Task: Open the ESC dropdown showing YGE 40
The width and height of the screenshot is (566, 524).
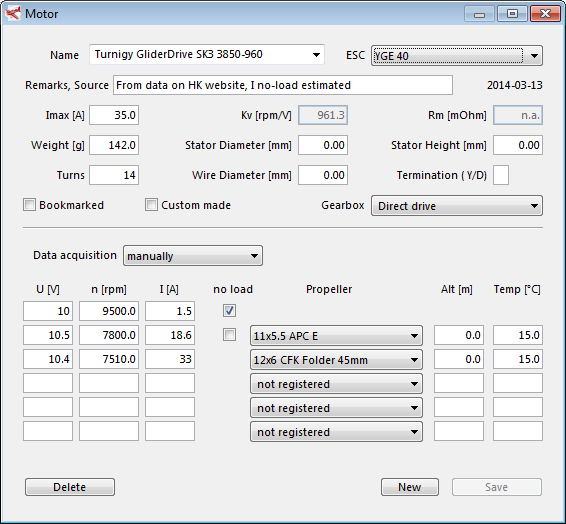Action: [457, 56]
